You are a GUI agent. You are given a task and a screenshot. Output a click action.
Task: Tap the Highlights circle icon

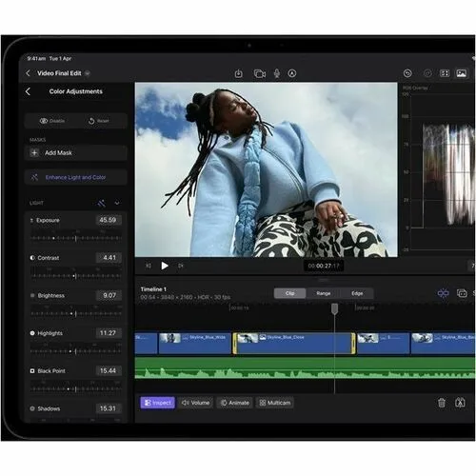(32, 333)
